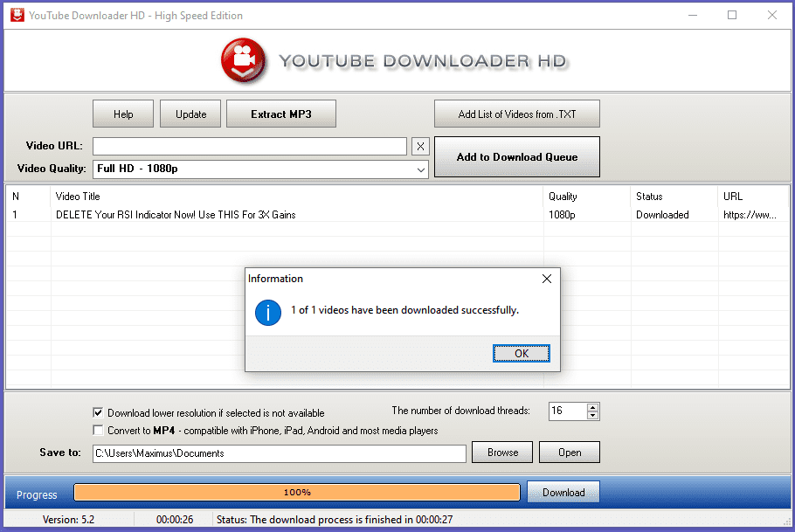Viewport: 795px width, 532px height.
Task: Clear the Video URL with the X button
Action: [x=420, y=147]
